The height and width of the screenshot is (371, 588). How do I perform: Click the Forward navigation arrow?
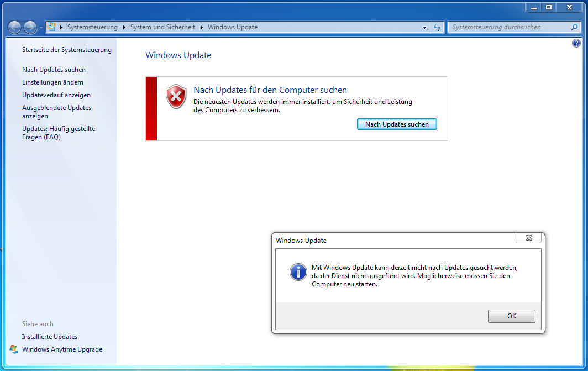(30, 27)
